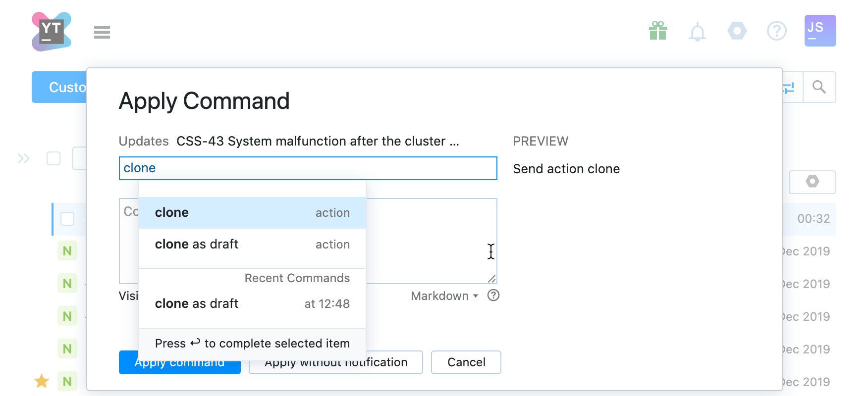Viewport: 868px width, 396px height.
Task: Click the YouTrack logo icon
Action: [51, 32]
